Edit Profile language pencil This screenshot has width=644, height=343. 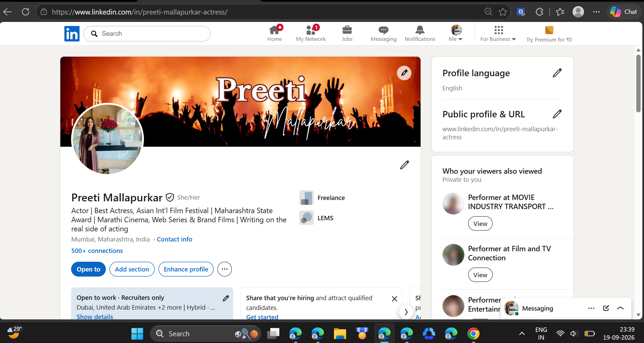coord(557,73)
